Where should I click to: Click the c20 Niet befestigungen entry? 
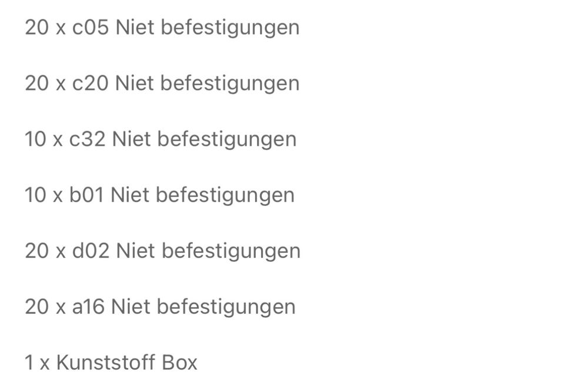(162, 84)
